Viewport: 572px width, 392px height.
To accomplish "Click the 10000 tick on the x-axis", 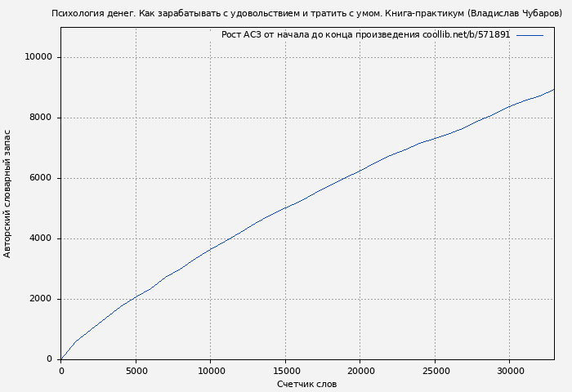I will 210,370.
